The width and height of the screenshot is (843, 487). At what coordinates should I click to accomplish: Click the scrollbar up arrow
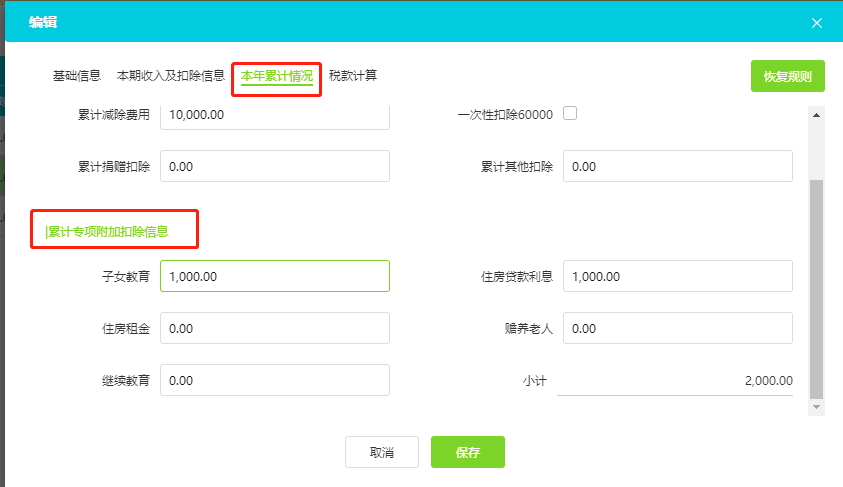pyautogui.click(x=816, y=115)
